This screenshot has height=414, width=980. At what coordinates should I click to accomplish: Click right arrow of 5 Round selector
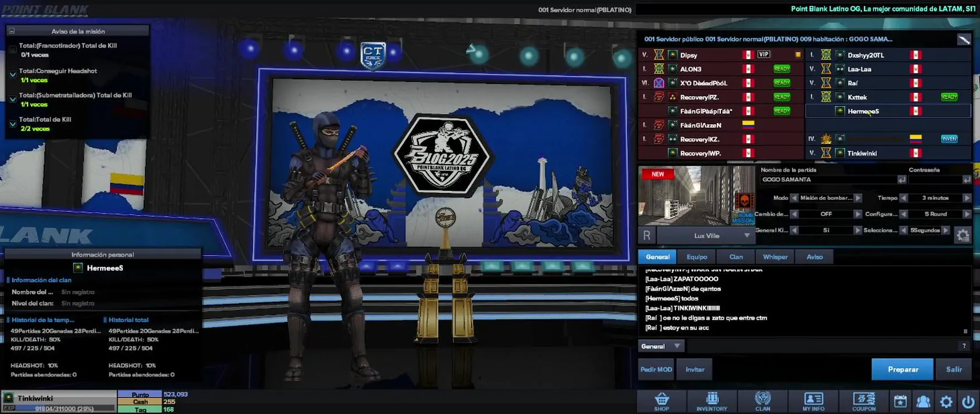(x=967, y=214)
